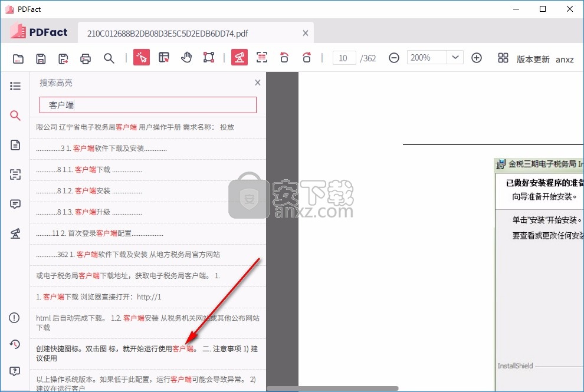Open the sidebar scan text icon
Screen dimensions: 584x392
coord(15,174)
